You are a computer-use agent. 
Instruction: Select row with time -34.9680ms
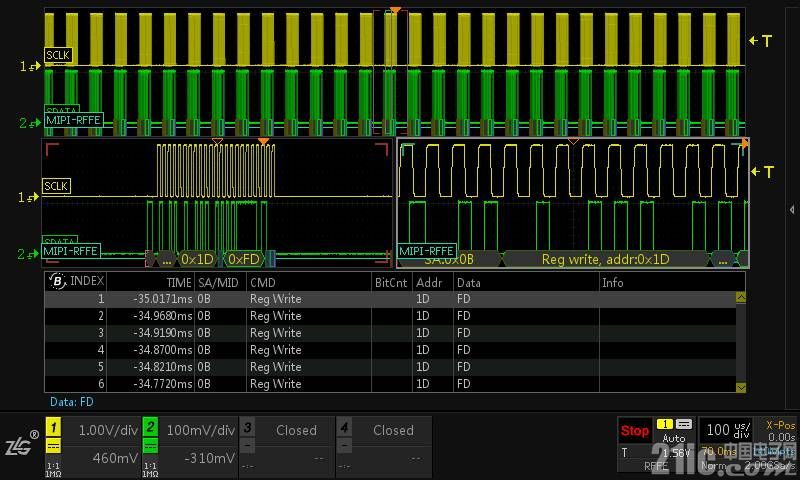(390, 316)
